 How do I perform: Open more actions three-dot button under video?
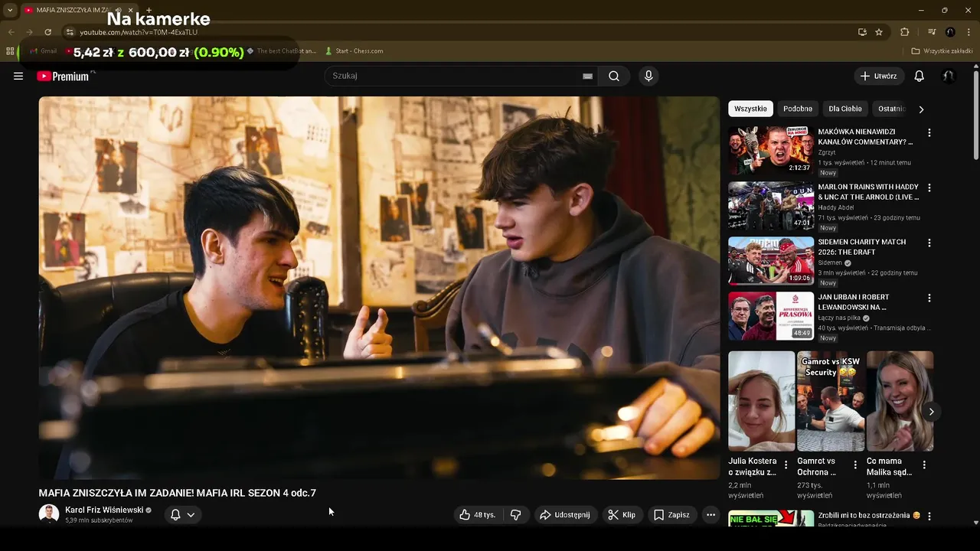click(710, 515)
